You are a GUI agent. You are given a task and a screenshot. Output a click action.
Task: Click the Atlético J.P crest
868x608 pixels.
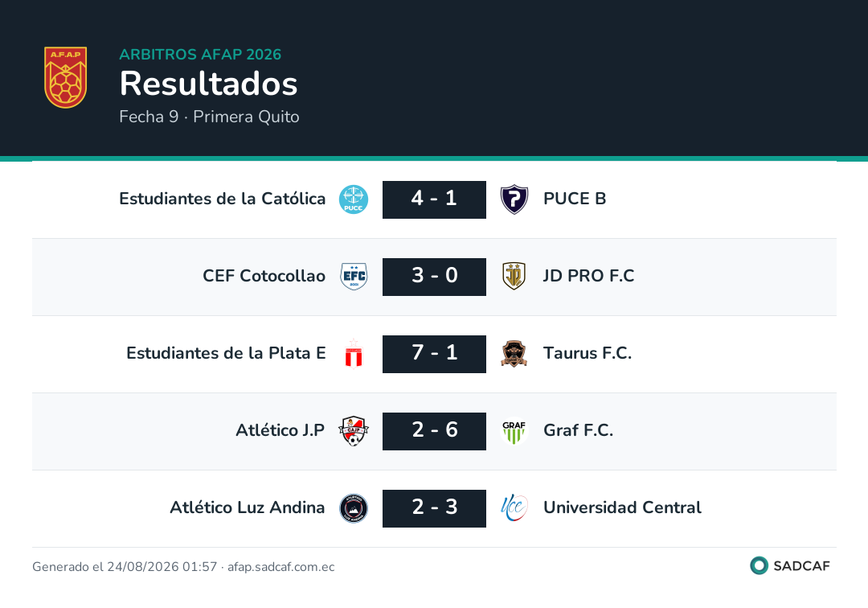point(354,431)
